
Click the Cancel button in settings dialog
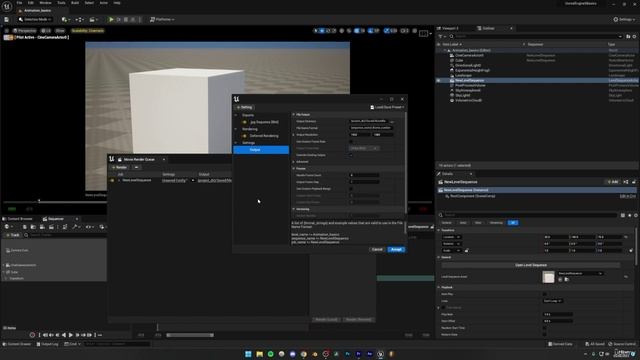(377, 249)
